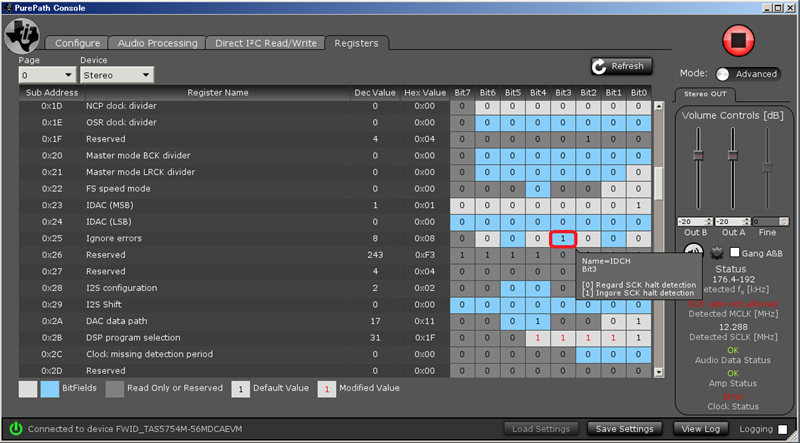
Task: Click the Fine volume slider handle
Action: pos(767,167)
